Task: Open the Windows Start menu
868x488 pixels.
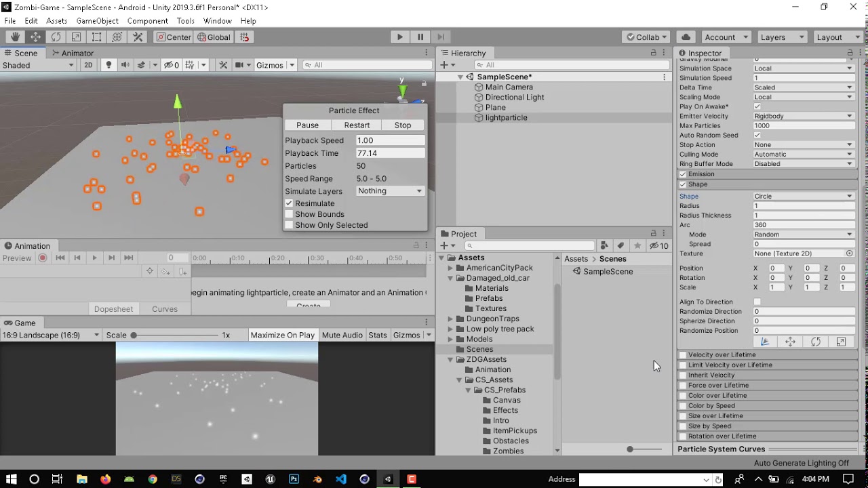Action: point(11,479)
